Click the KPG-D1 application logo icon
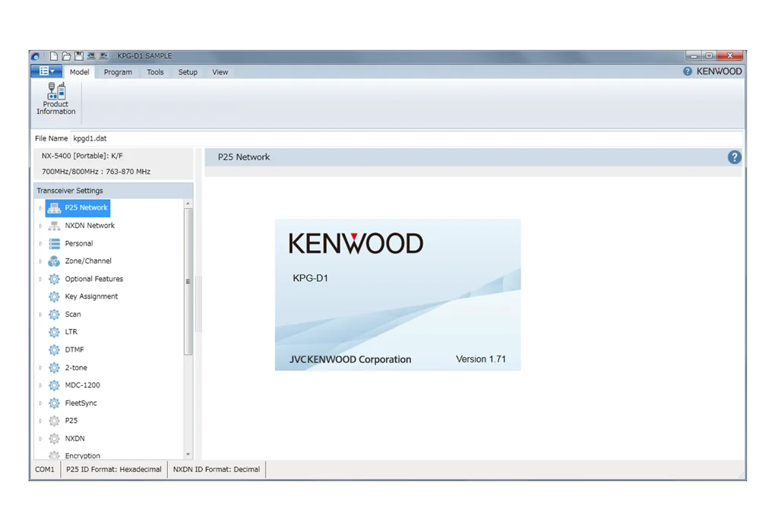 (36, 56)
